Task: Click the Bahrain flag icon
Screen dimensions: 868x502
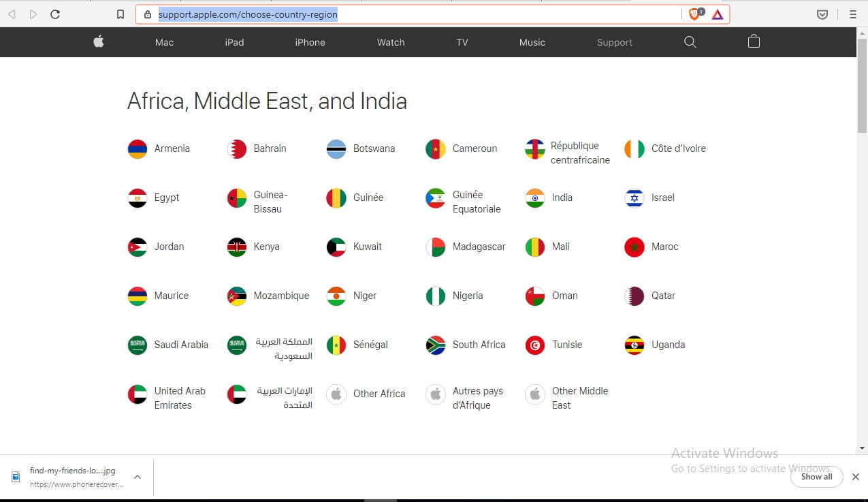Action: [237, 148]
